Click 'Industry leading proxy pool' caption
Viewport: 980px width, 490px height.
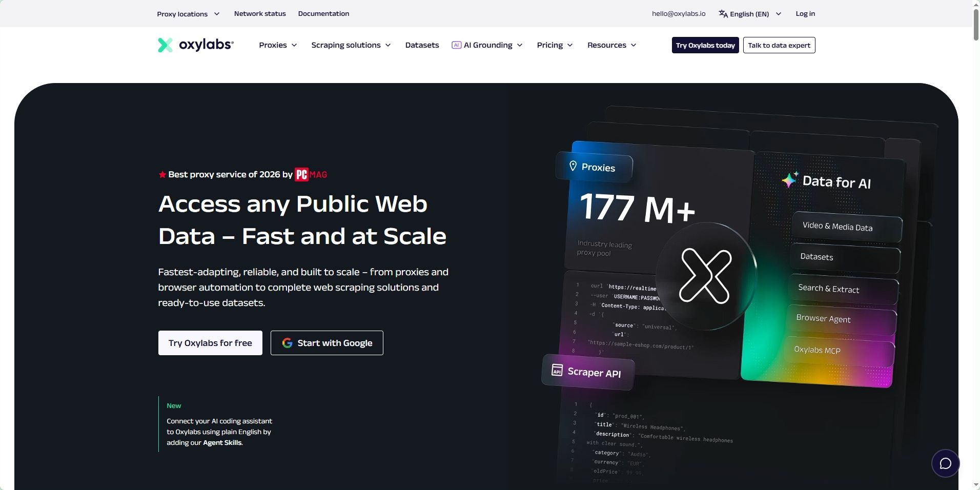[x=605, y=248]
